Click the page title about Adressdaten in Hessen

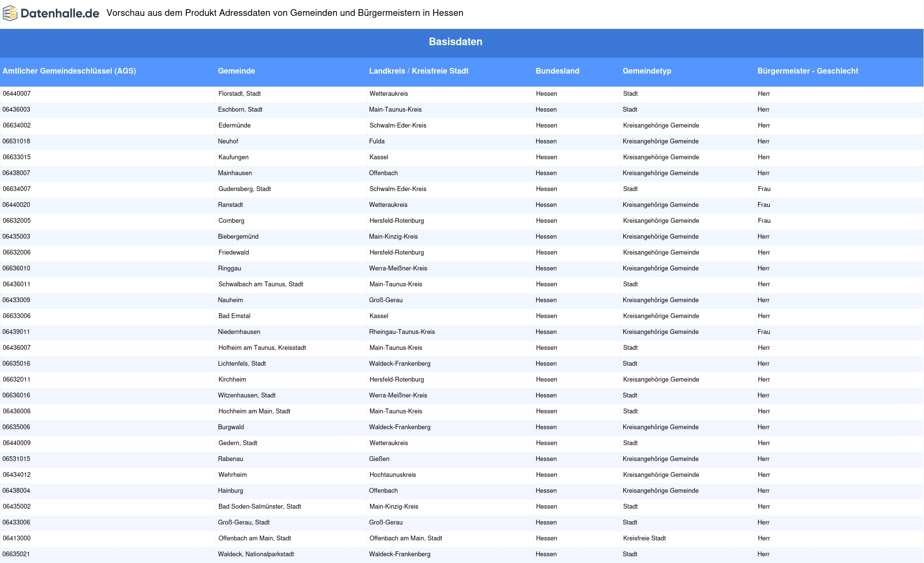tap(285, 13)
